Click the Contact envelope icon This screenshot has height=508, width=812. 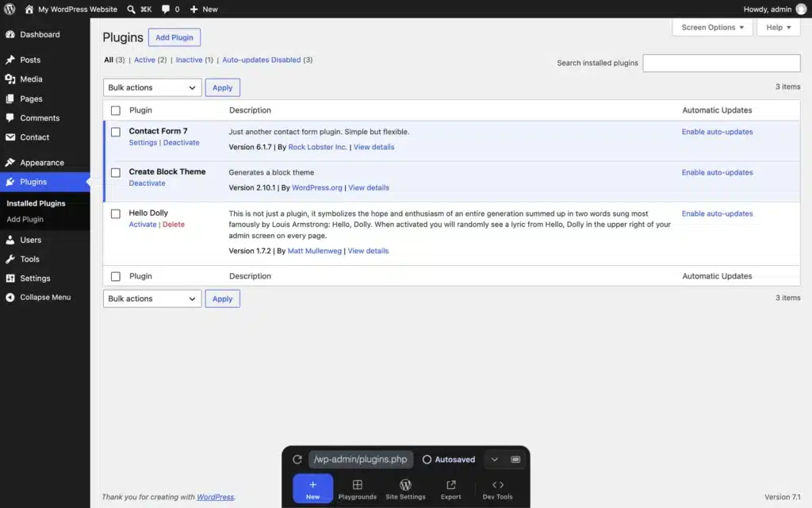tap(10, 137)
